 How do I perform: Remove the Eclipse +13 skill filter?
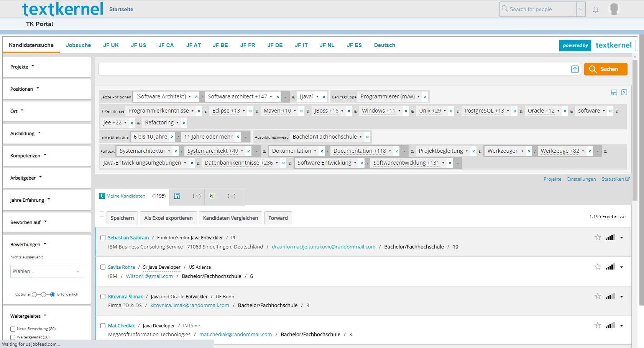[250, 111]
